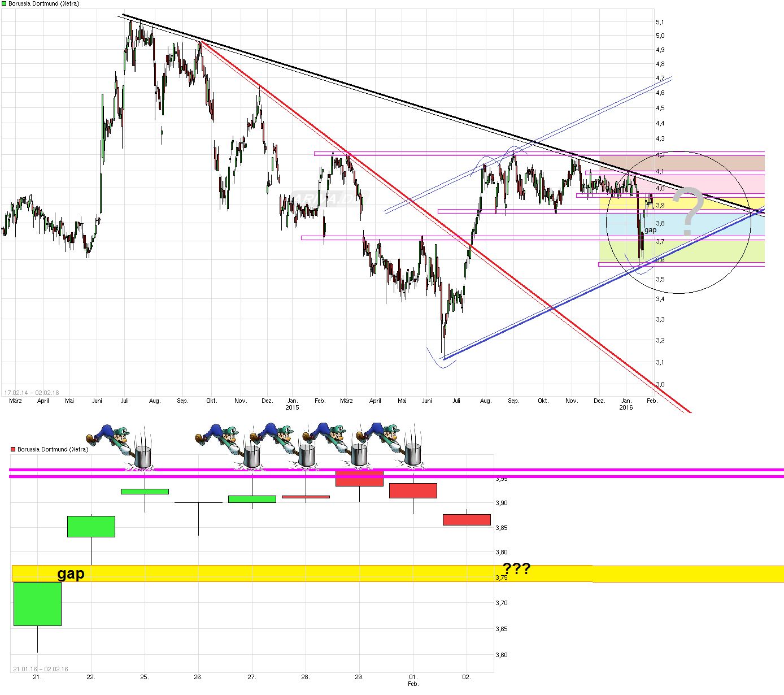Click the yellow gap band in lower chart
784x695 pixels.
coord(398,574)
